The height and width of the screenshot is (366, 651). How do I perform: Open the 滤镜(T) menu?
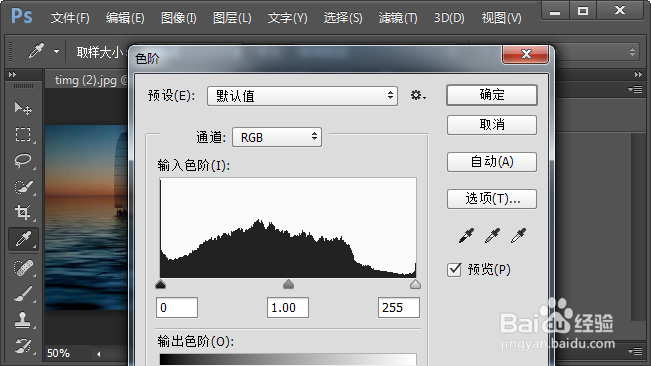pyautogui.click(x=398, y=18)
